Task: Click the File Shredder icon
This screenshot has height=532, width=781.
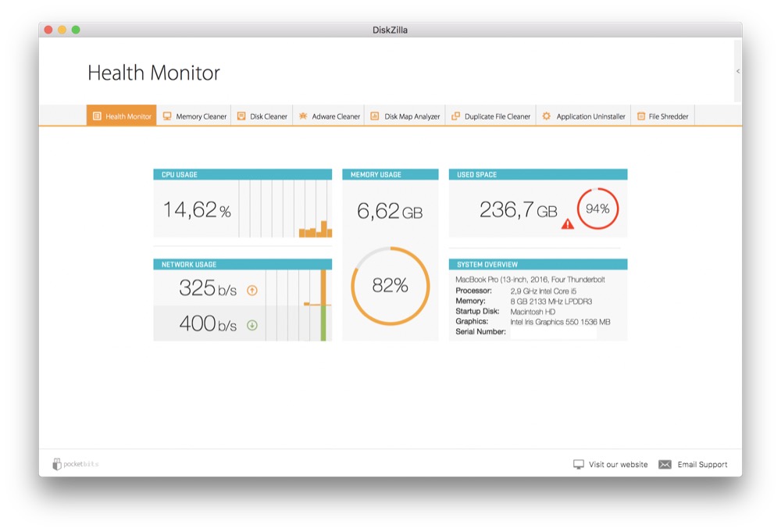Action: (641, 116)
